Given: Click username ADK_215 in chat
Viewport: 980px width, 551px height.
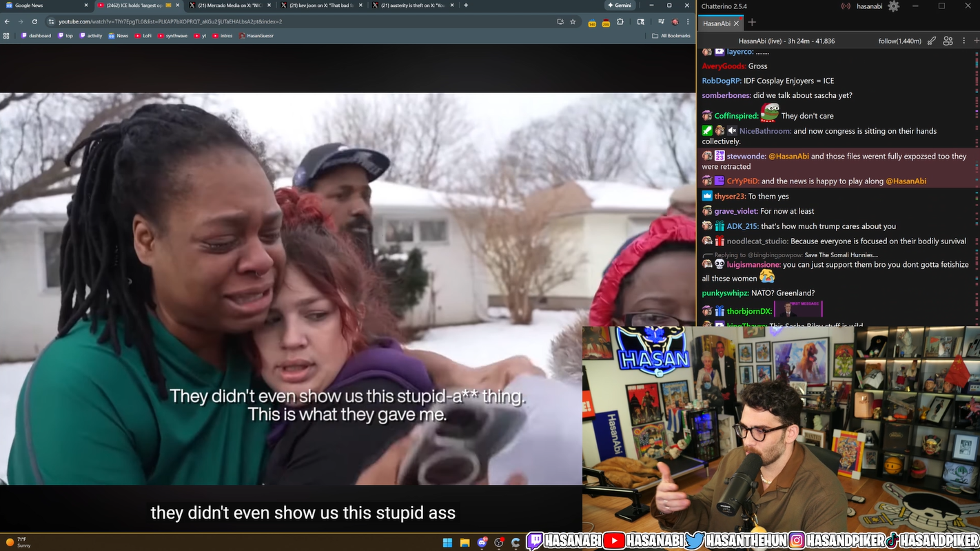Looking at the screenshot, I should tap(742, 226).
